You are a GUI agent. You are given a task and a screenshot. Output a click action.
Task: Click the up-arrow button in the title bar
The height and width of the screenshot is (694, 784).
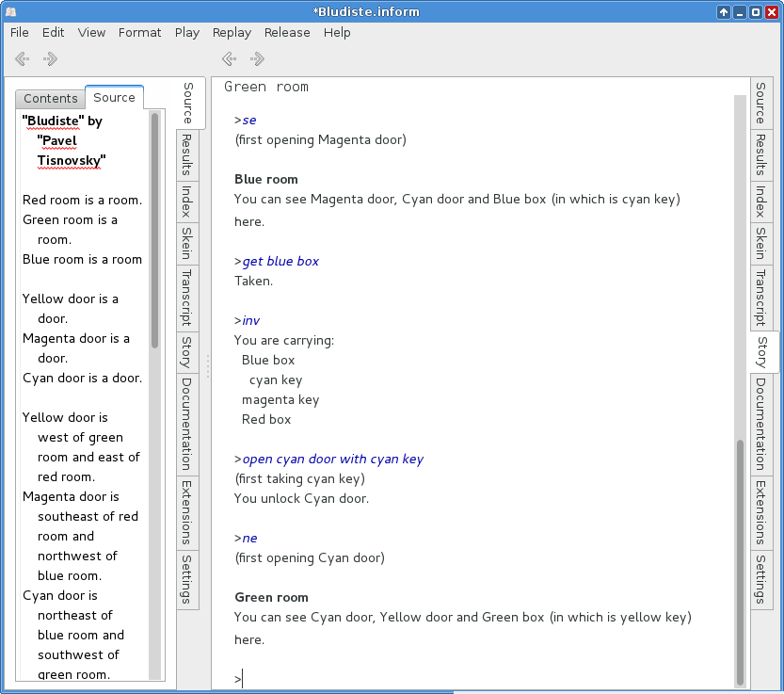tap(724, 11)
